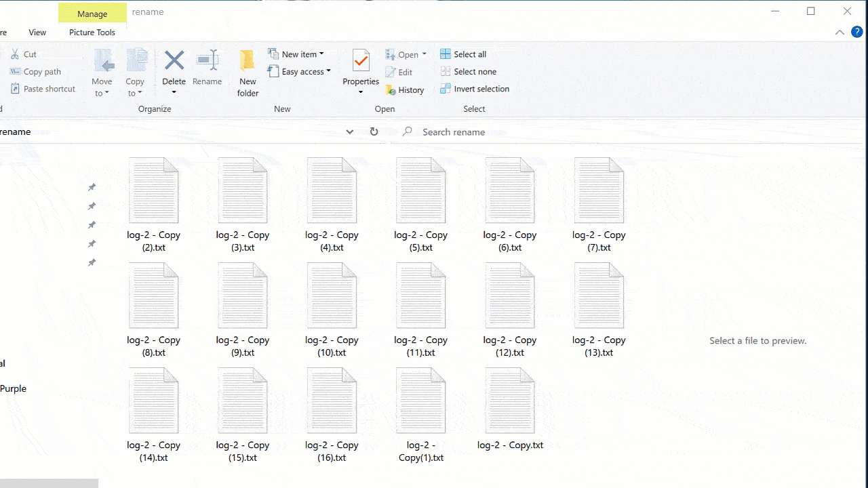Screen dimensions: 868x488
Task: Select file log-2 - Copy (12).txt
Action: coord(510,310)
